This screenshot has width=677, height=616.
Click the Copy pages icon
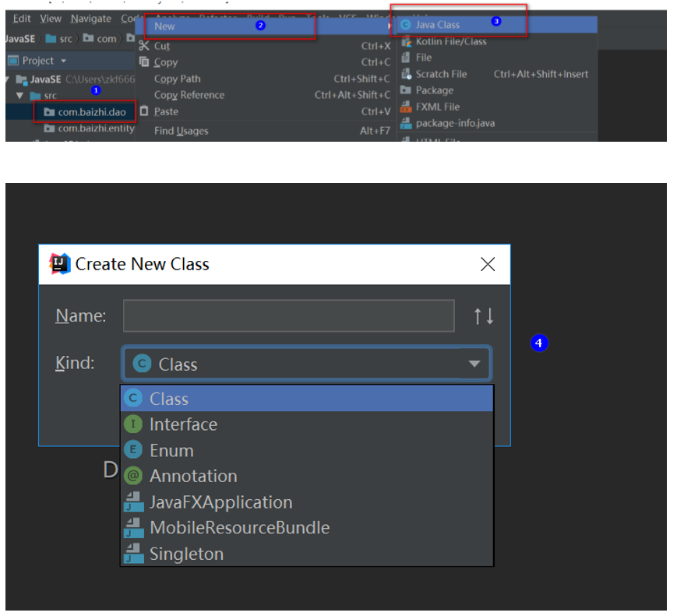pyautogui.click(x=144, y=62)
